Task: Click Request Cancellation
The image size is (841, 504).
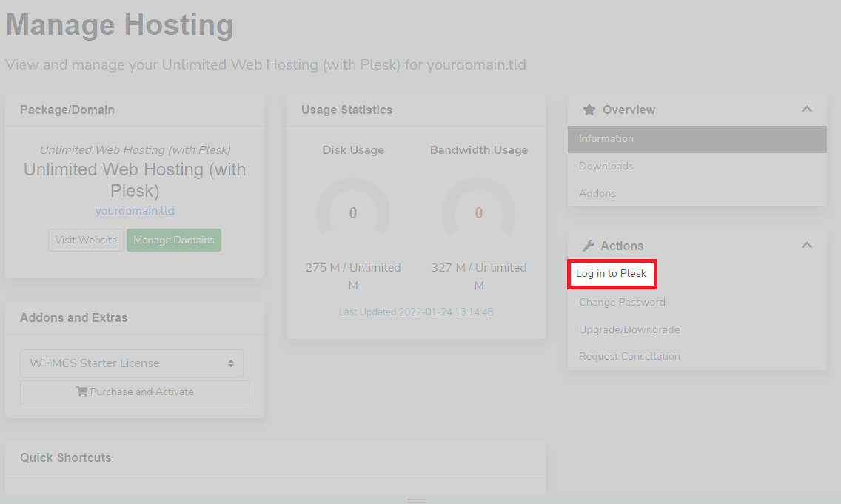Action: pyautogui.click(x=629, y=356)
